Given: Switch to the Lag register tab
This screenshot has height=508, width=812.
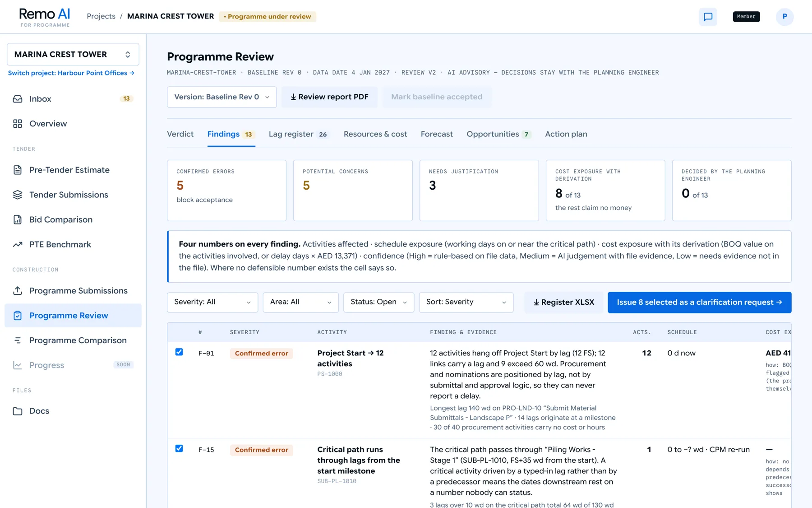Looking at the screenshot, I should coord(298,134).
